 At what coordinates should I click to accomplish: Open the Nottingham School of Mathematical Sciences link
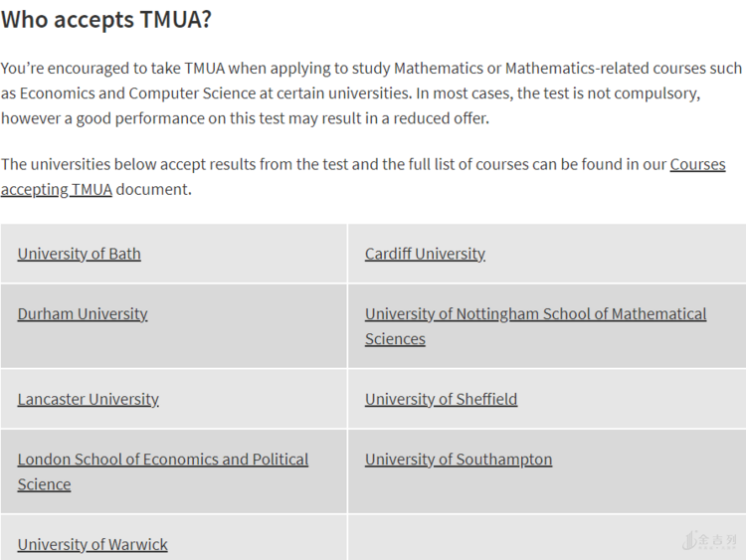535,314
